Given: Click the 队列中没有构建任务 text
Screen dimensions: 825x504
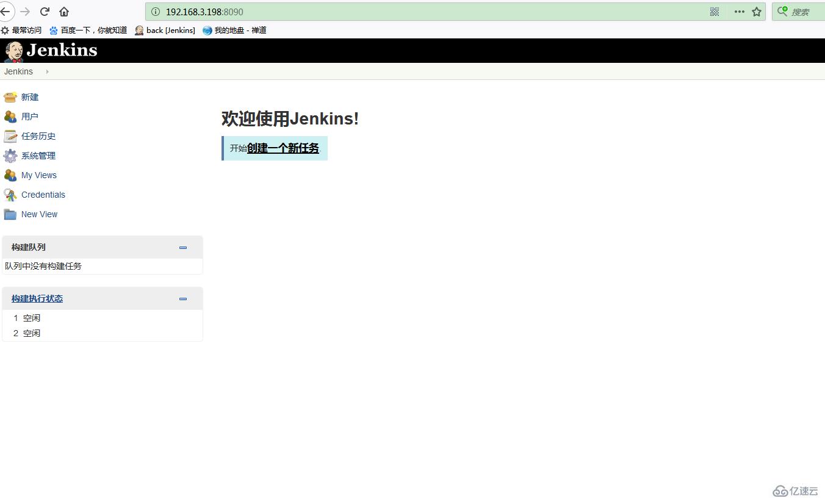Looking at the screenshot, I should [x=43, y=266].
